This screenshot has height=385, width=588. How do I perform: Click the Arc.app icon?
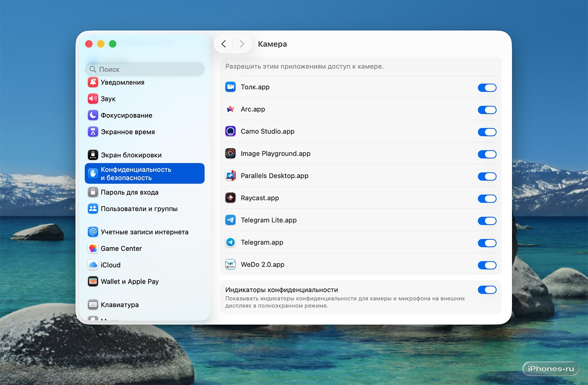pos(230,109)
